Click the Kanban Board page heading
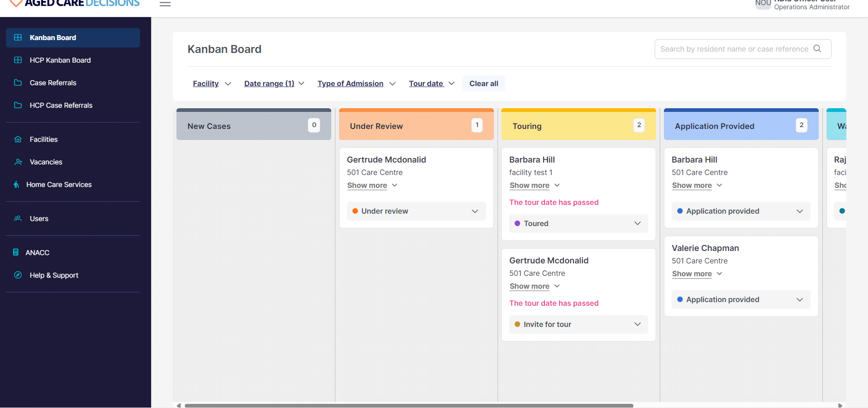868x408 pixels. click(224, 49)
